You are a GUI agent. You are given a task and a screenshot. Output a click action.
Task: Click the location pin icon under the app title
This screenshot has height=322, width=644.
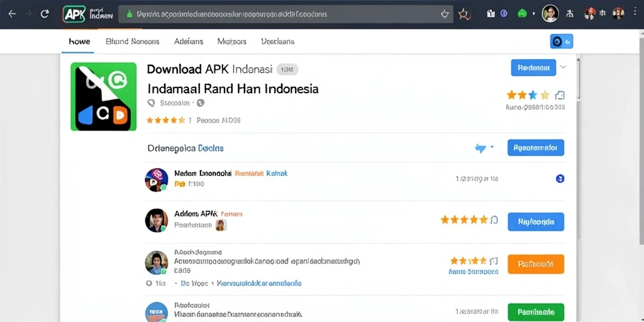(x=151, y=103)
